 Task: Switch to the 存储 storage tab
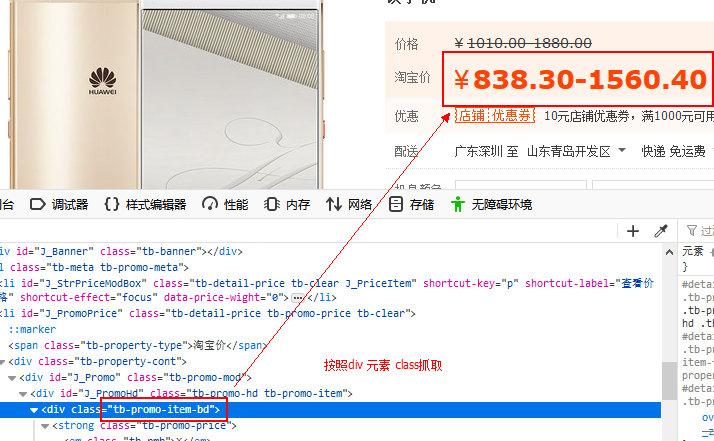pos(412,205)
